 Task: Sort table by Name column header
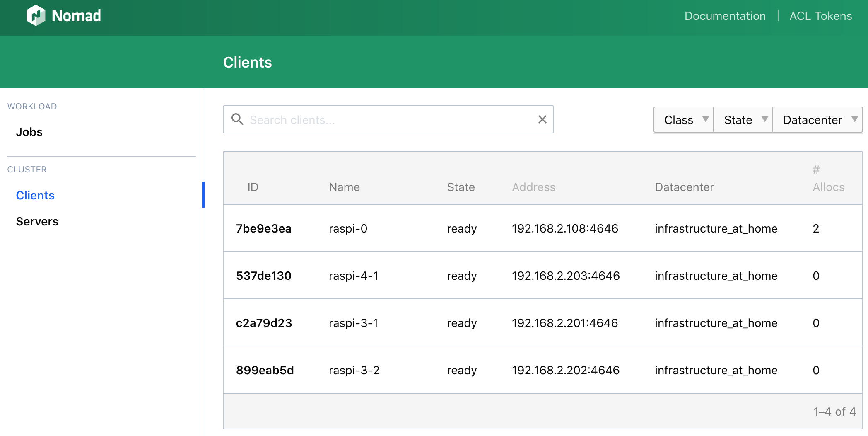click(x=344, y=187)
